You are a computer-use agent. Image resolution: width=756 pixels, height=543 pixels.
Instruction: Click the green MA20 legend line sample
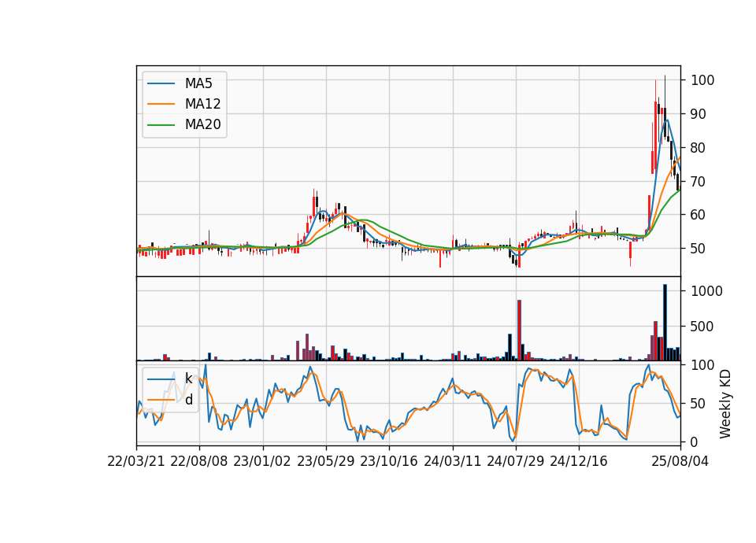161,124
